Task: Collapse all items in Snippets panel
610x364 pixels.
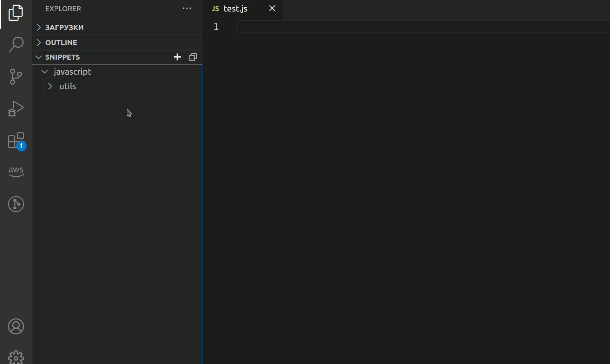Action: [x=193, y=57]
